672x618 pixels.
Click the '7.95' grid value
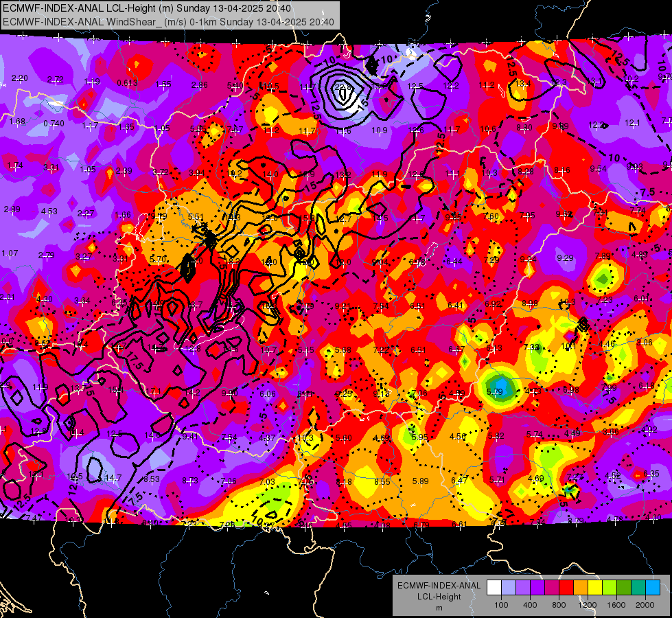[527, 215]
